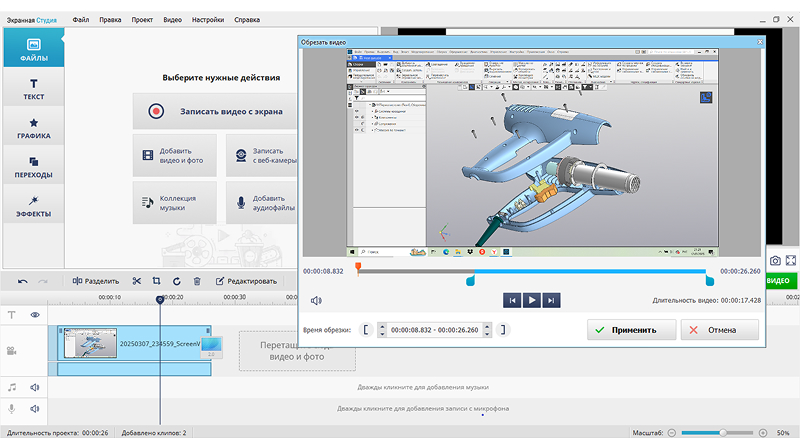Delete clip with the trash icon
Screen dimensions: 800x438
(x=197, y=281)
